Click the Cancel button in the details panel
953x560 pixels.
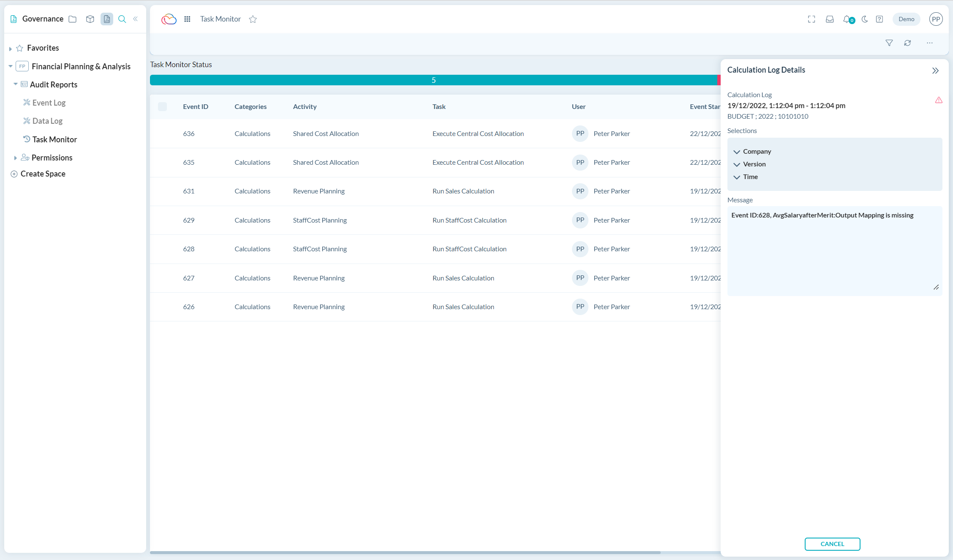(832, 544)
